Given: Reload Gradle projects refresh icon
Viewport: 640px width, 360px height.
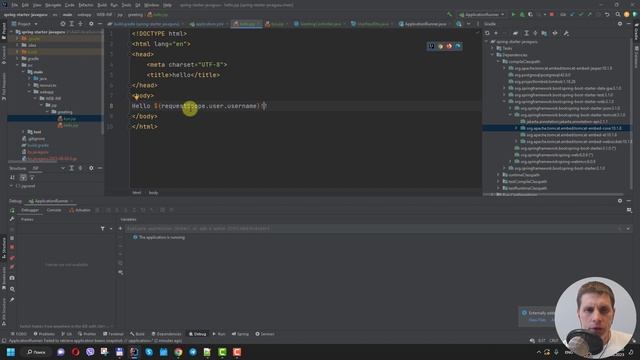Looking at the screenshot, I should 487,33.
